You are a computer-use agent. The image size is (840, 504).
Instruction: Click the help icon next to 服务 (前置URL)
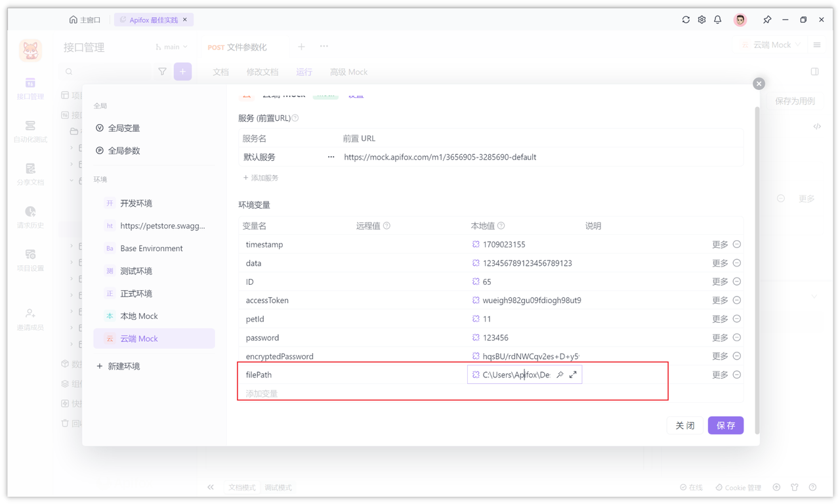coord(295,118)
